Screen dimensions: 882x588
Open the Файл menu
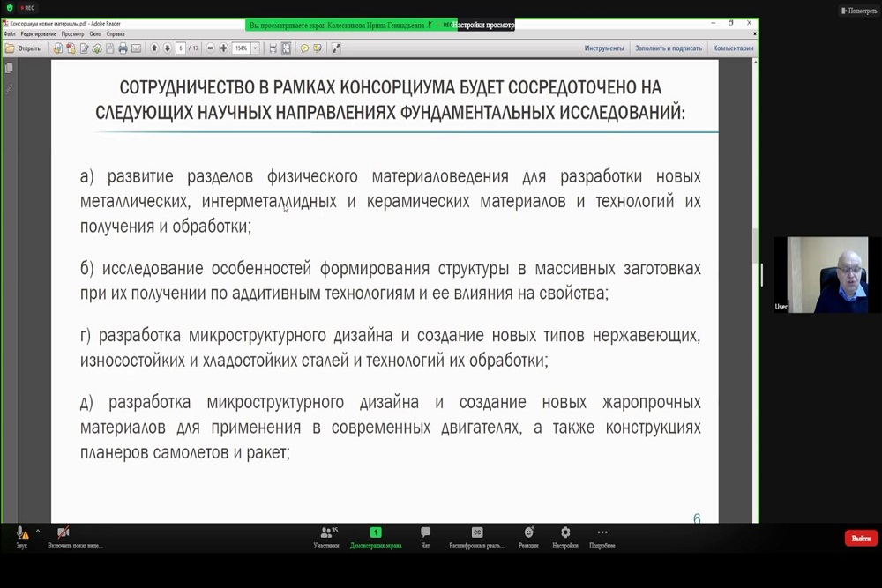[x=10, y=33]
